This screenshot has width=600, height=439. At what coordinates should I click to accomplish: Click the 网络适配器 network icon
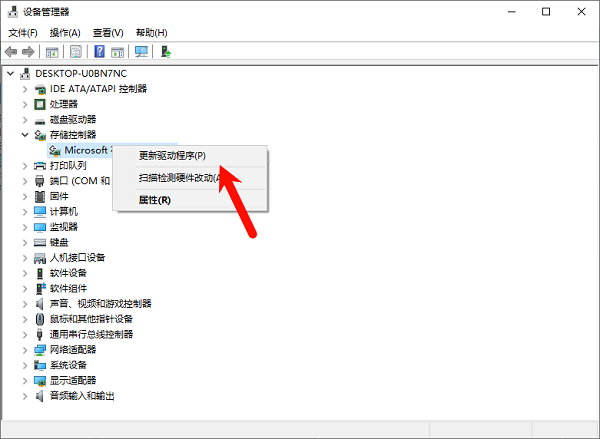click(40, 350)
